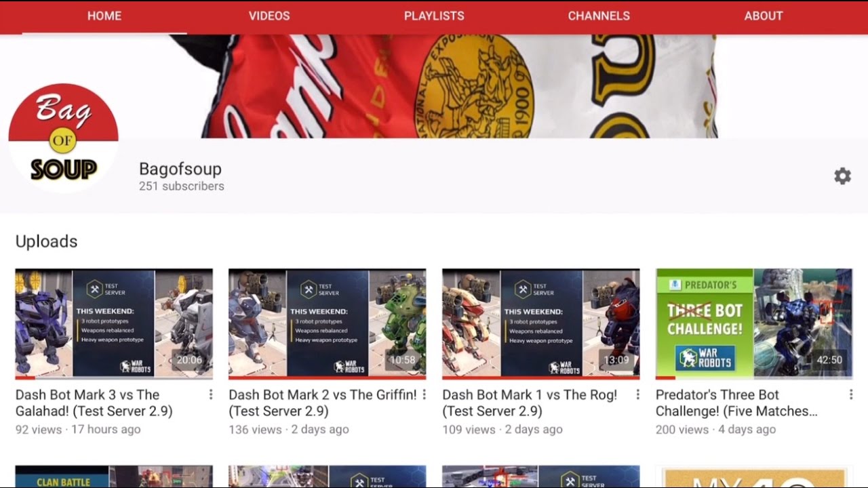Image resolution: width=868 pixels, height=488 pixels.
Task: Click the 42:50 duration badge
Action: (829, 360)
